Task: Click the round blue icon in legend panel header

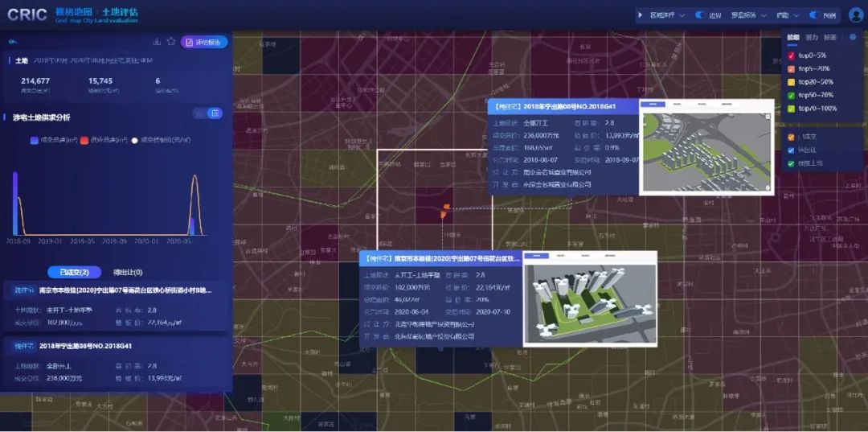Action: click(x=852, y=37)
